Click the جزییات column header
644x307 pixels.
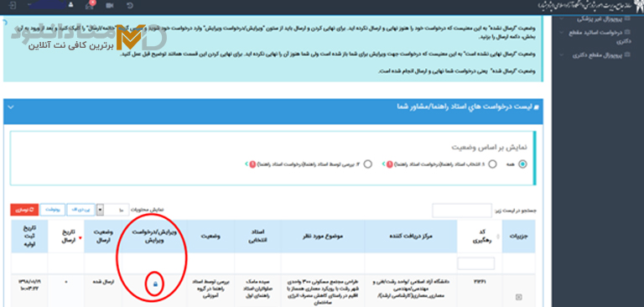tap(519, 237)
